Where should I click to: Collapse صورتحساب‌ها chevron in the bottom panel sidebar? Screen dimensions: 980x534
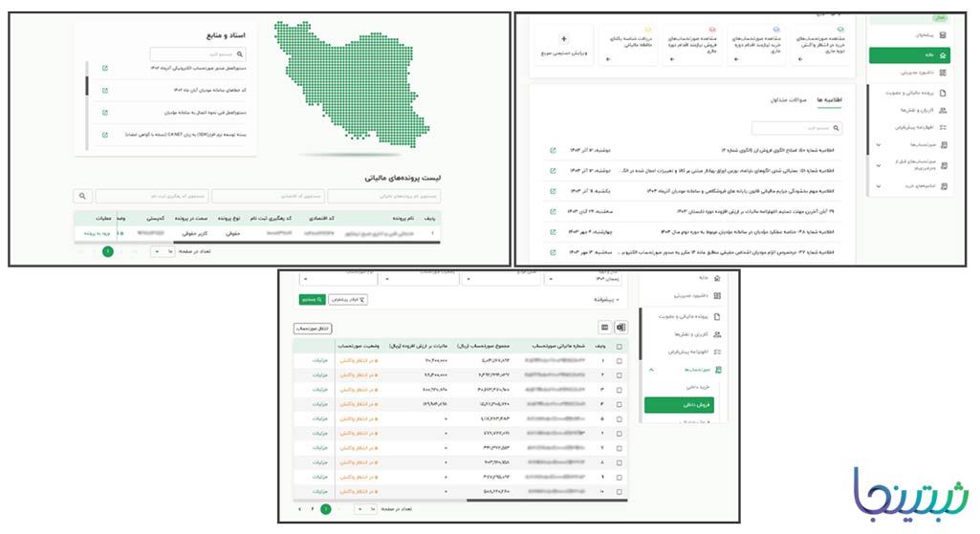[x=651, y=370]
